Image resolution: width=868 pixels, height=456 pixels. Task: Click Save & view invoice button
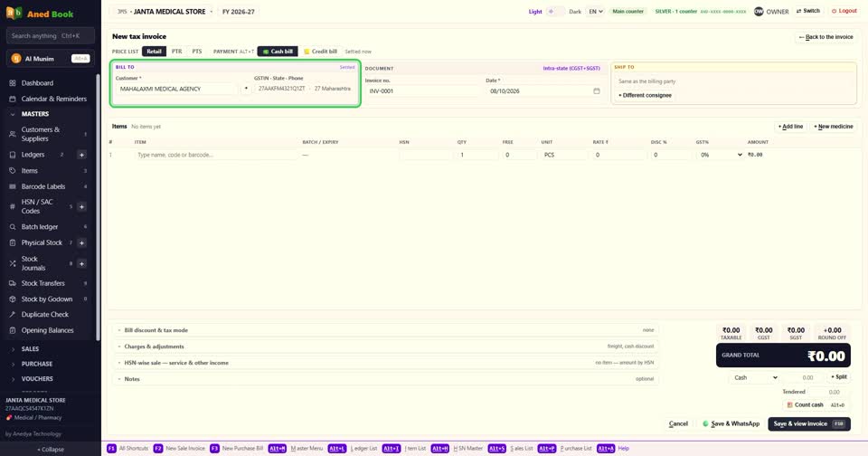pos(808,423)
